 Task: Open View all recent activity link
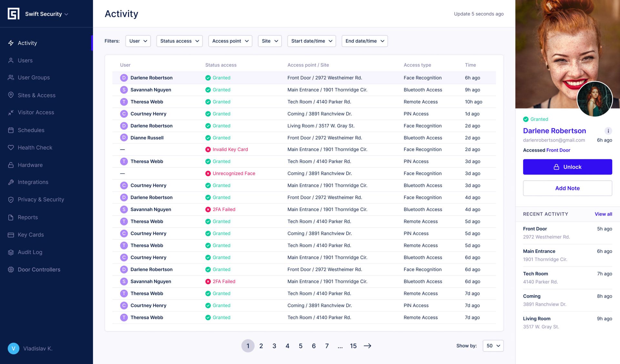coord(603,214)
